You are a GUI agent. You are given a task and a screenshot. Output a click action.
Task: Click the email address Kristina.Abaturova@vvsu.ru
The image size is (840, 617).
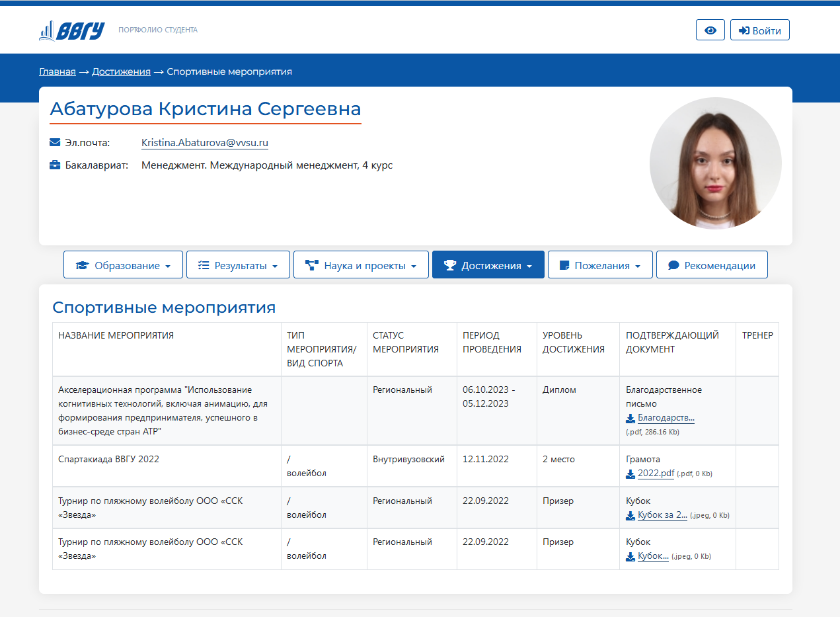tap(205, 143)
